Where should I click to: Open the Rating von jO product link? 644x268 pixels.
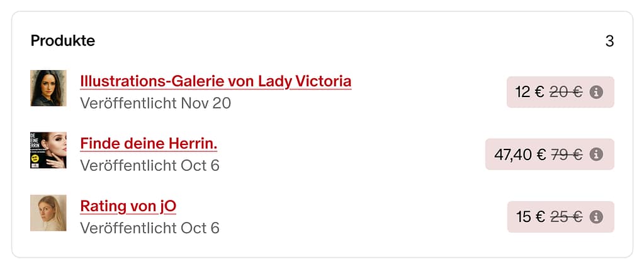point(128,206)
